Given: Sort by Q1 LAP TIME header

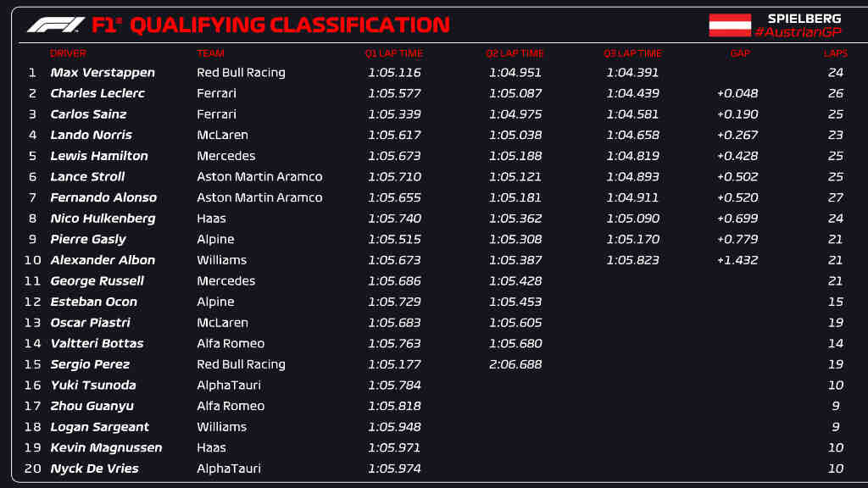Looking at the screenshot, I should pyautogui.click(x=393, y=53).
